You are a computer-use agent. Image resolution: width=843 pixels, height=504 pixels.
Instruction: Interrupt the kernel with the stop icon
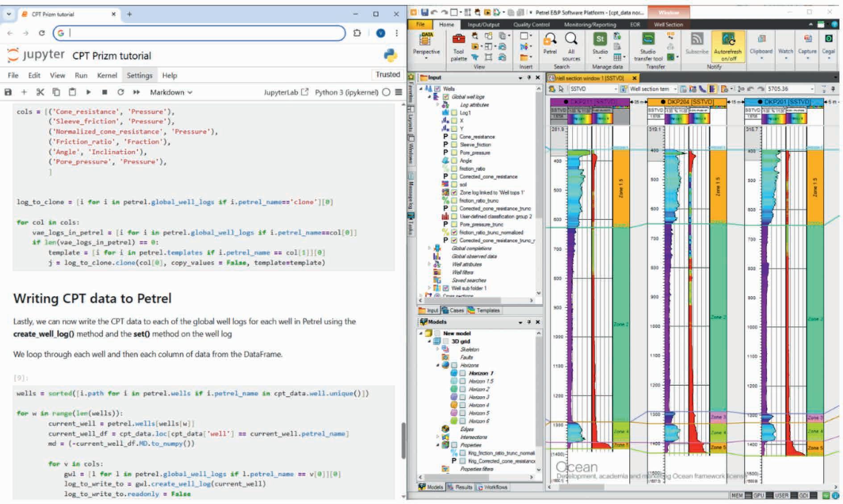coord(104,92)
